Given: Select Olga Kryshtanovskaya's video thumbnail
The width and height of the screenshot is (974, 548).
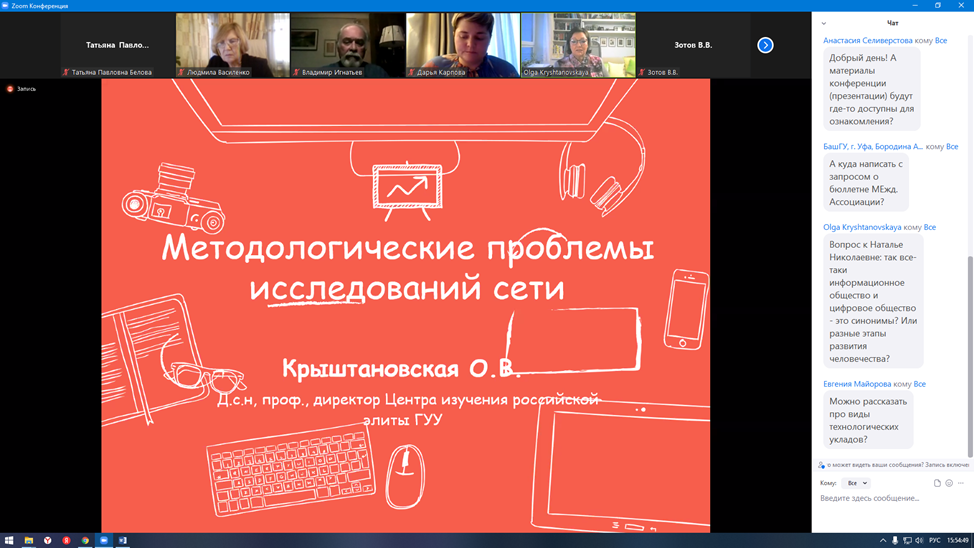Looking at the screenshot, I should click(x=578, y=44).
